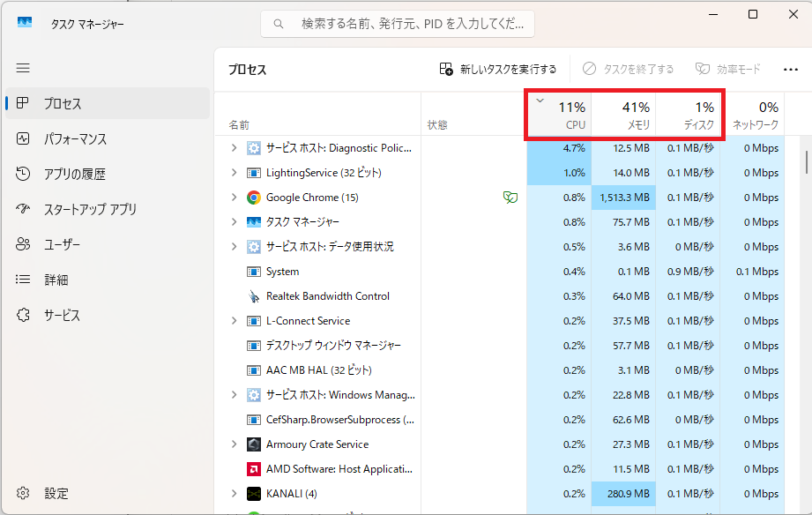Screen dimensions: 812x515
Task: Open the サービス tab
Action: point(108,315)
